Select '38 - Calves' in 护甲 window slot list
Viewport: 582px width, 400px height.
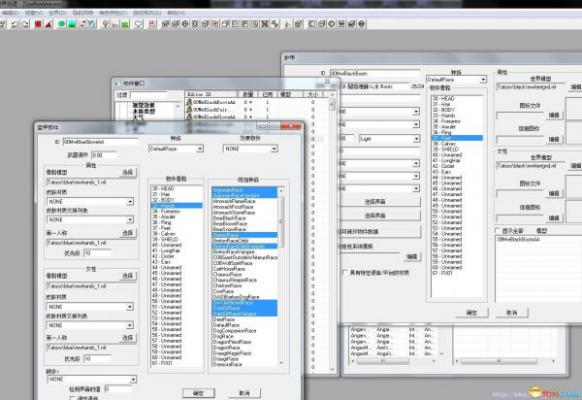(457, 144)
